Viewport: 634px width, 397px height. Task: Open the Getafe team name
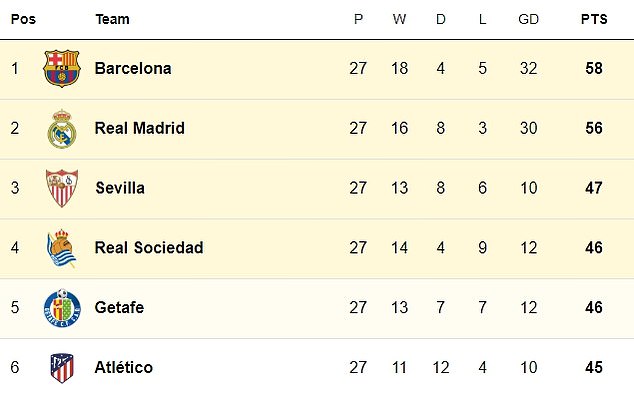pyautogui.click(x=119, y=307)
